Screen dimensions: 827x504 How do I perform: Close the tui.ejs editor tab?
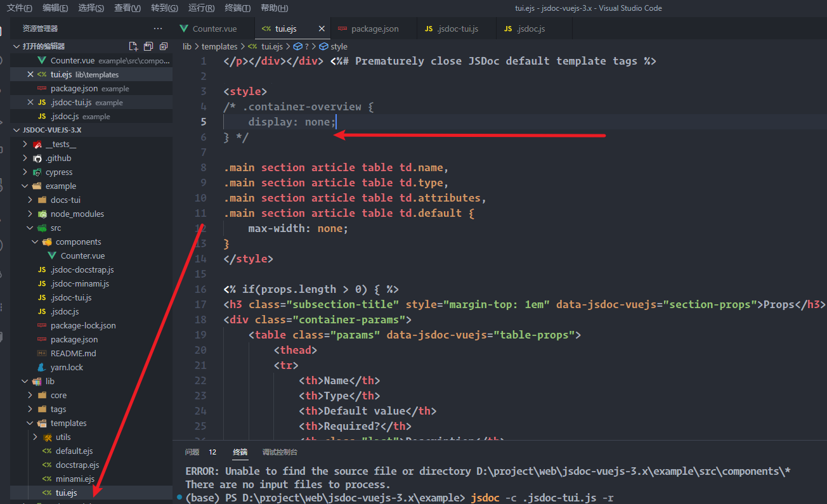coord(322,29)
